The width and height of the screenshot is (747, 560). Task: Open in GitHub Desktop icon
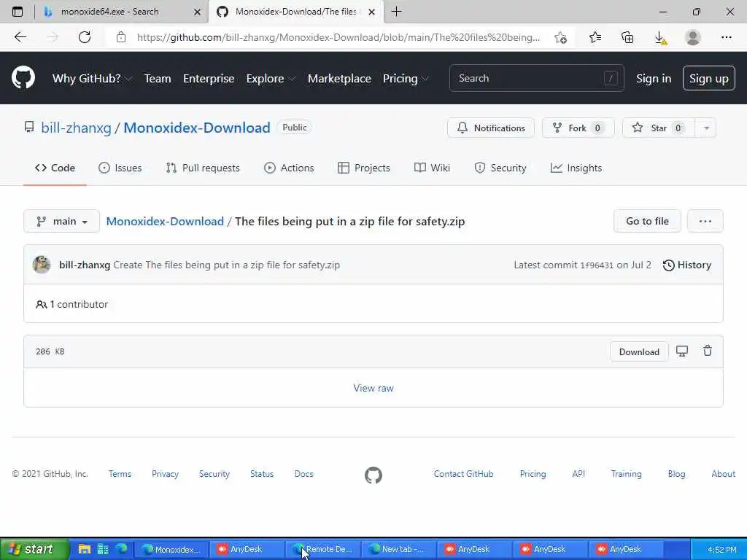(682, 351)
